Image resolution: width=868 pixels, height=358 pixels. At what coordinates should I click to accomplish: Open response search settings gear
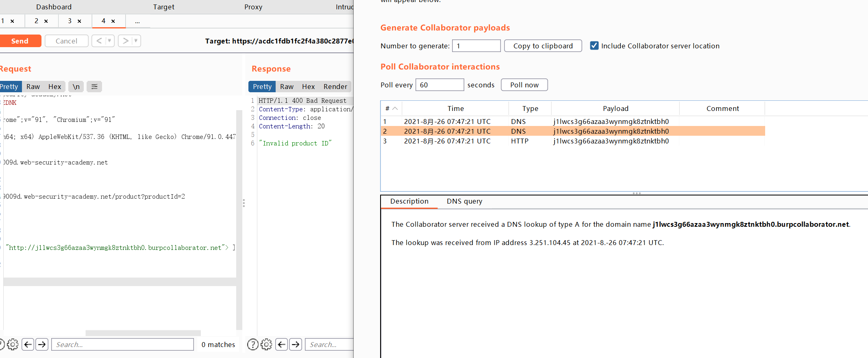266,345
